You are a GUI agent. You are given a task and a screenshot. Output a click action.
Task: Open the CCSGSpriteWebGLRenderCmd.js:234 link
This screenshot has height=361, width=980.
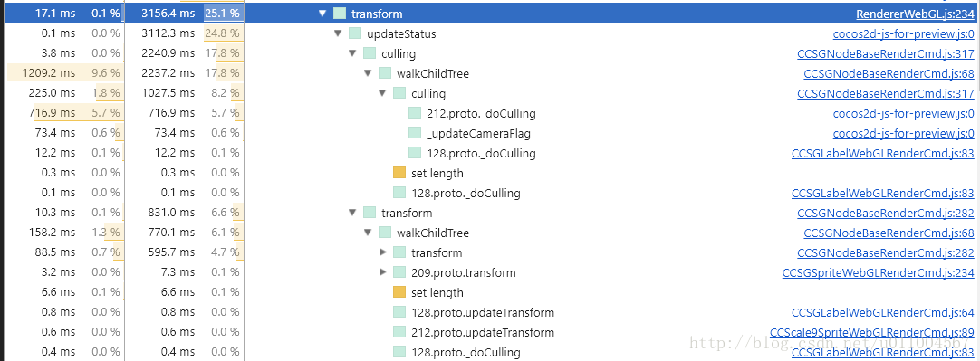(x=879, y=273)
